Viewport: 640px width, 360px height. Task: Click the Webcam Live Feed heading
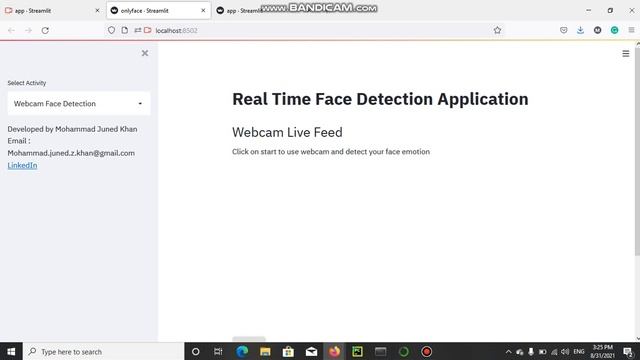coord(287,132)
